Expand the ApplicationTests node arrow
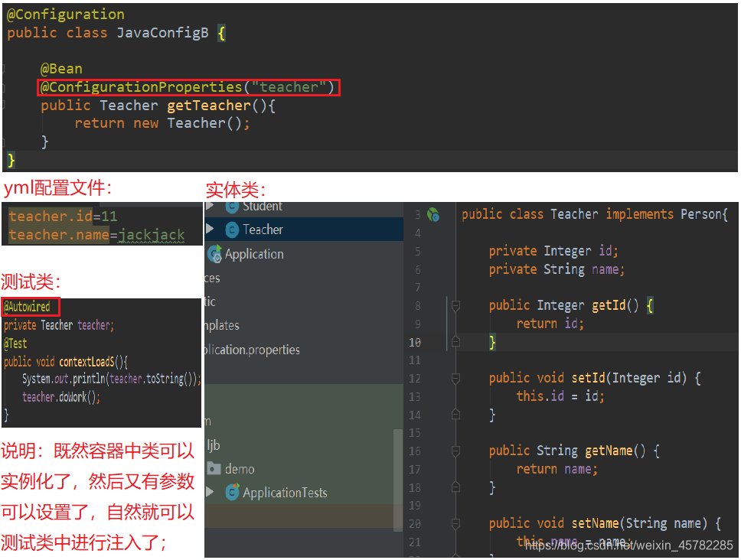741x560 pixels. (x=210, y=492)
